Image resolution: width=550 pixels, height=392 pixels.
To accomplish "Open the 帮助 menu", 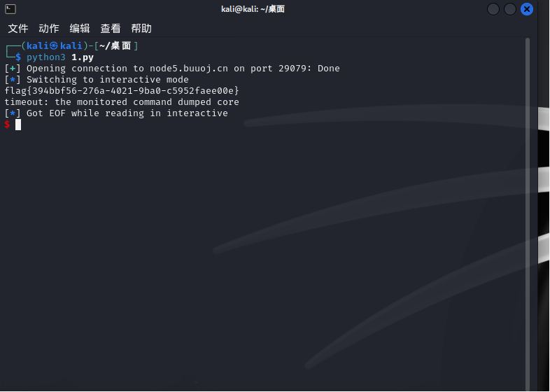I will 141,29.
